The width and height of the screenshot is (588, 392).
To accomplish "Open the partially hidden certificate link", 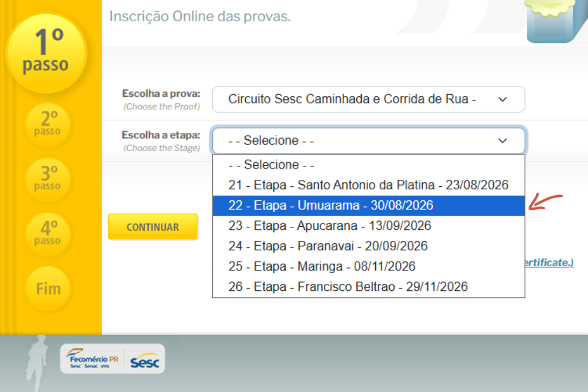I will [549, 263].
